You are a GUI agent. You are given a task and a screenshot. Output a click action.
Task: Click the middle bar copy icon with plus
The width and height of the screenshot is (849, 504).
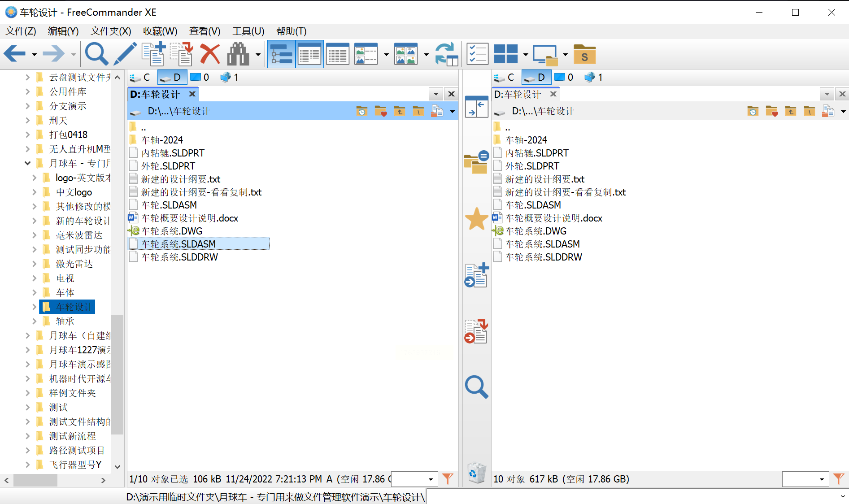(476, 275)
